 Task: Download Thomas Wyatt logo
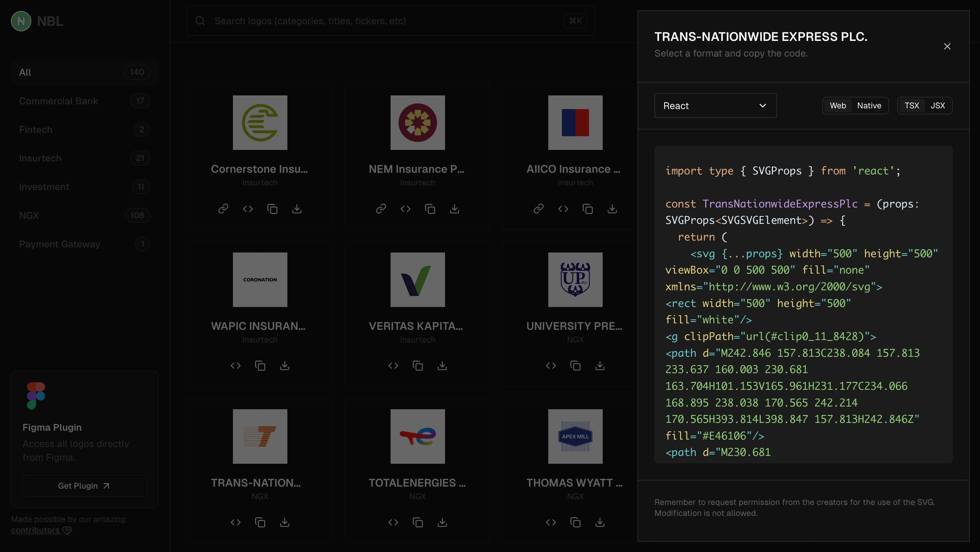coord(600,522)
